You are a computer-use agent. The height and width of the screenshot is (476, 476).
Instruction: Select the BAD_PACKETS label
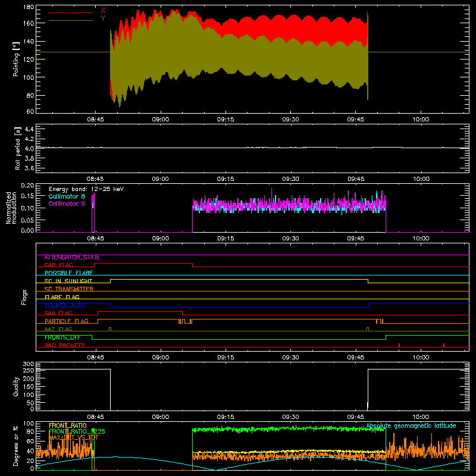(x=65, y=345)
